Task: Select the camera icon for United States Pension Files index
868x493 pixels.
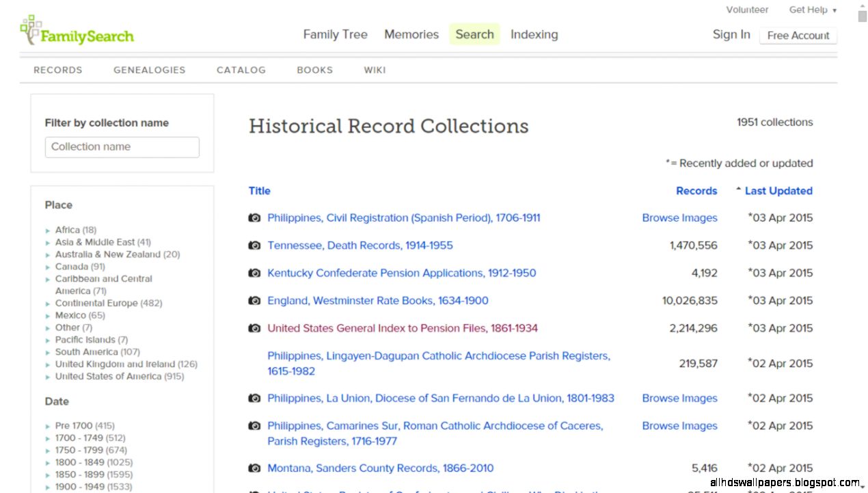Action: coord(254,328)
